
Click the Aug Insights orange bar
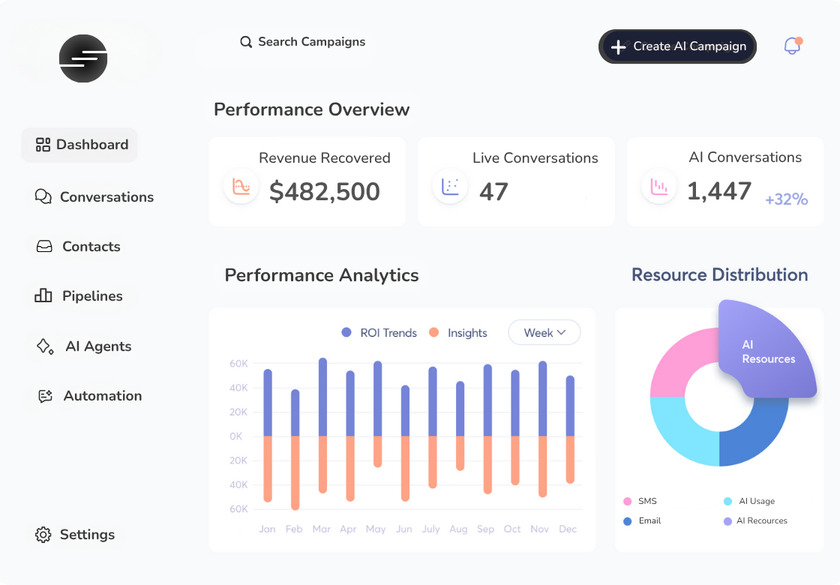coord(460,453)
